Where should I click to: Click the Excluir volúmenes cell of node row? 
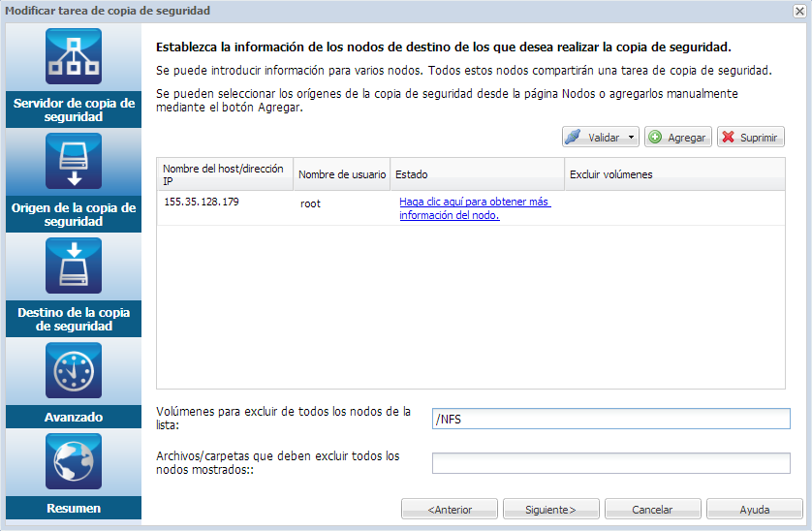pyautogui.click(x=674, y=208)
